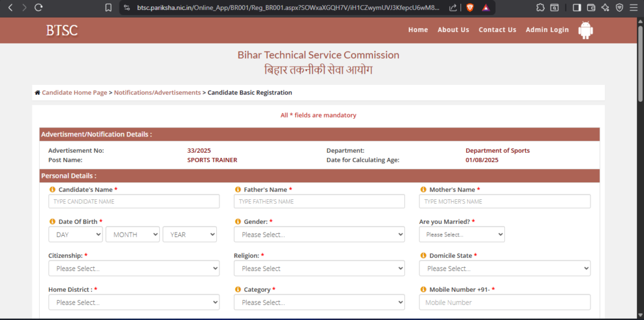The image size is (644, 320).
Task: Click info icon next to Candidate's Name
Action: pyautogui.click(x=52, y=189)
